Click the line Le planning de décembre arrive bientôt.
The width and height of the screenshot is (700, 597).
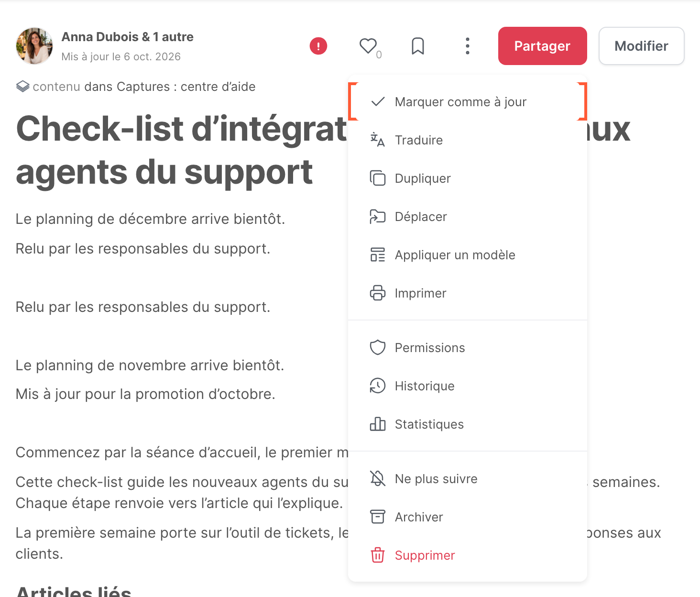pyautogui.click(x=150, y=219)
